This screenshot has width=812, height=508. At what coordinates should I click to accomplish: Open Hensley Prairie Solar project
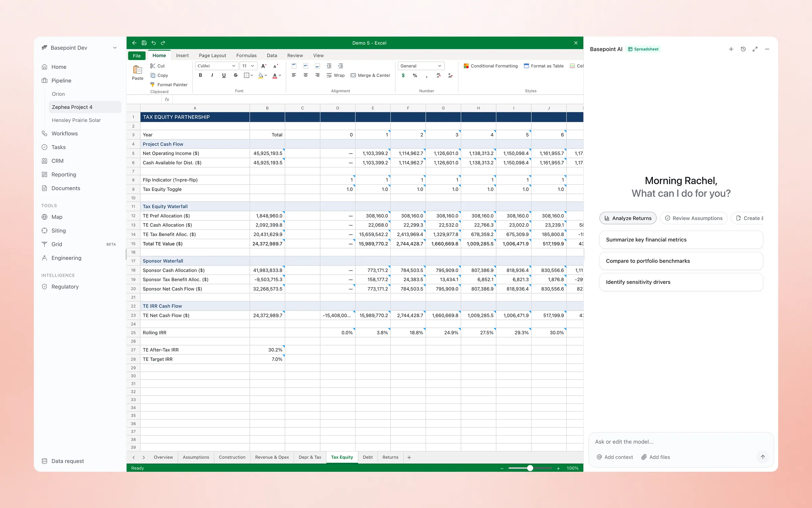pyautogui.click(x=76, y=120)
